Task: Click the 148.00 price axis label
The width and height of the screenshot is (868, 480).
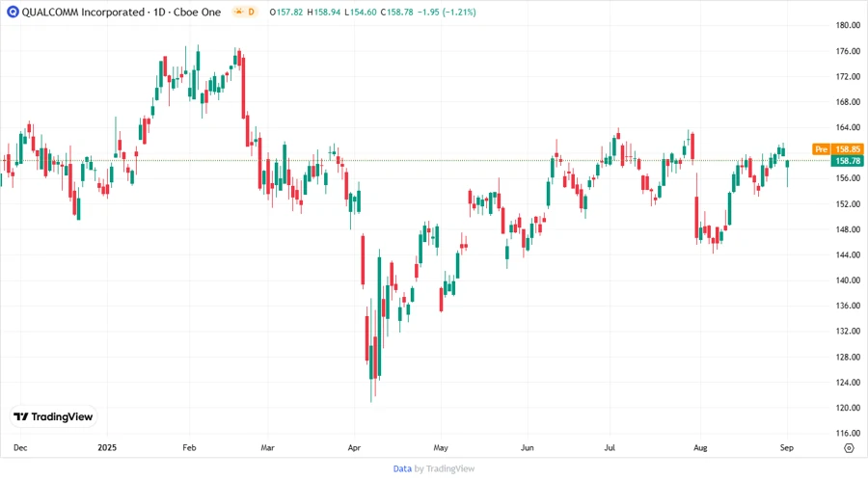Action: tap(848, 229)
